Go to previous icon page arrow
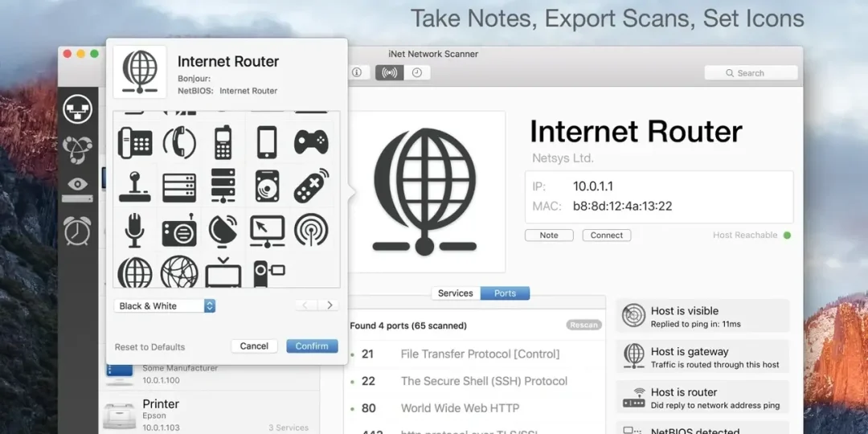The height and width of the screenshot is (434, 868). 306,305
